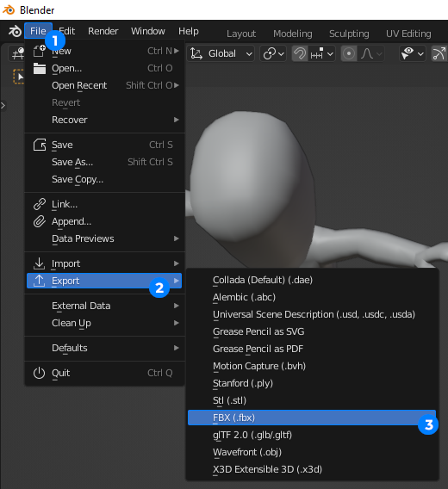Choose Grease Pencil as SVG
This screenshot has height=489, width=448.
coord(312,331)
